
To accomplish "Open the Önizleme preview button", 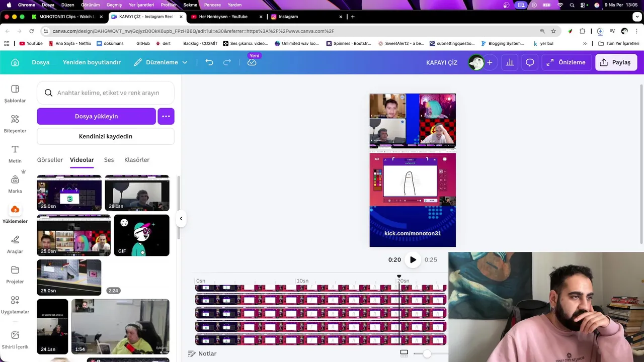I will (x=566, y=62).
